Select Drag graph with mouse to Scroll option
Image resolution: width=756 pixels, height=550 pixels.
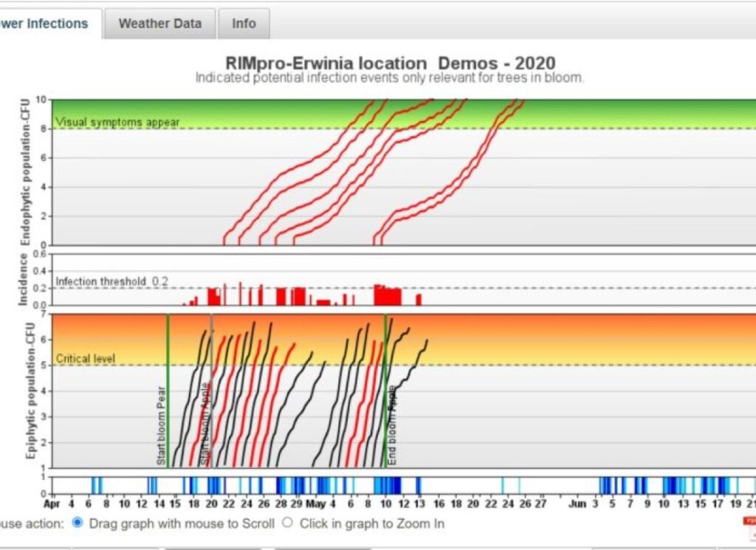[x=78, y=523]
